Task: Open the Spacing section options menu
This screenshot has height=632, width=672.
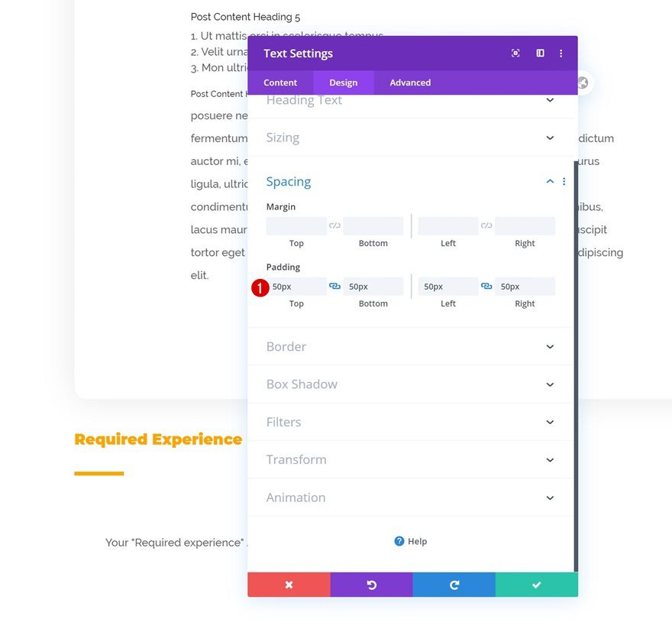Action: click(x=564, y=181)
